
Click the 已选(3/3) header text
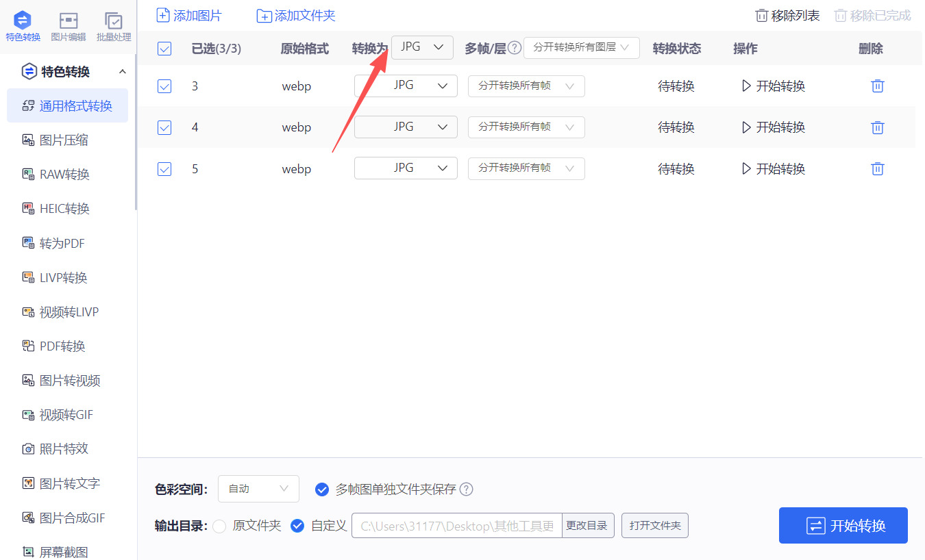click(x=217, y=49)
